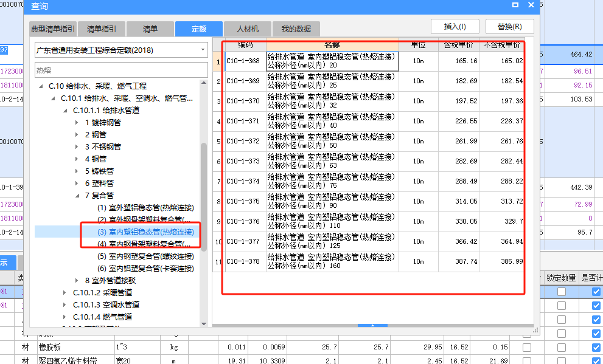Screen dimensions: 603x364
Task: Collapse the C.10.1 node arrow
Action: pyautogui.click(x=53, y=98)
